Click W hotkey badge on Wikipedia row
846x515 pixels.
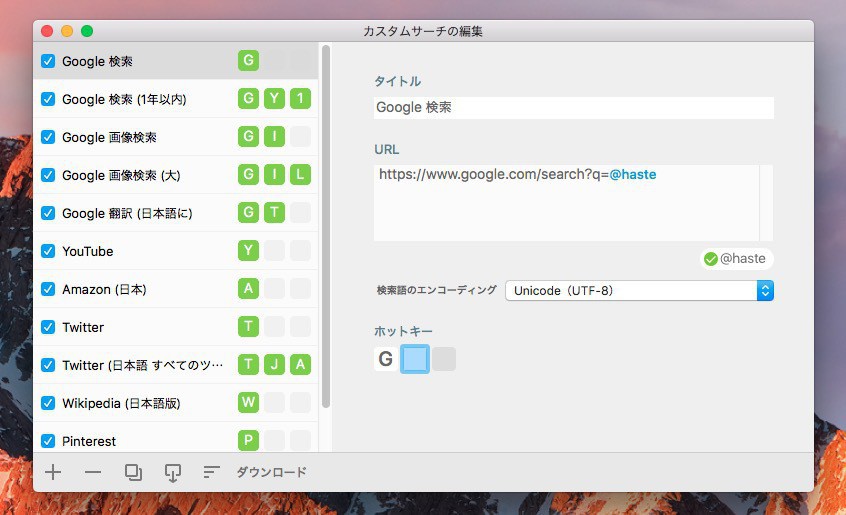[x=248, y=402]
